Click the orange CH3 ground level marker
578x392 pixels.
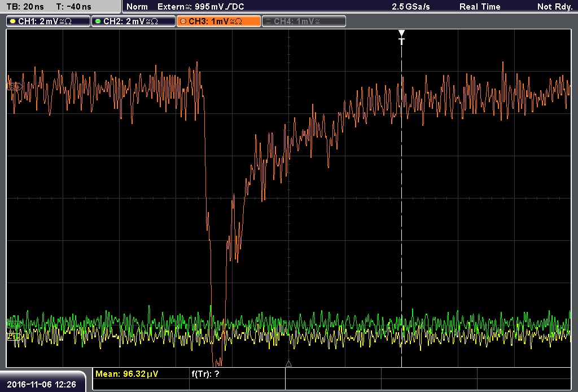click(x=14, y=87)
